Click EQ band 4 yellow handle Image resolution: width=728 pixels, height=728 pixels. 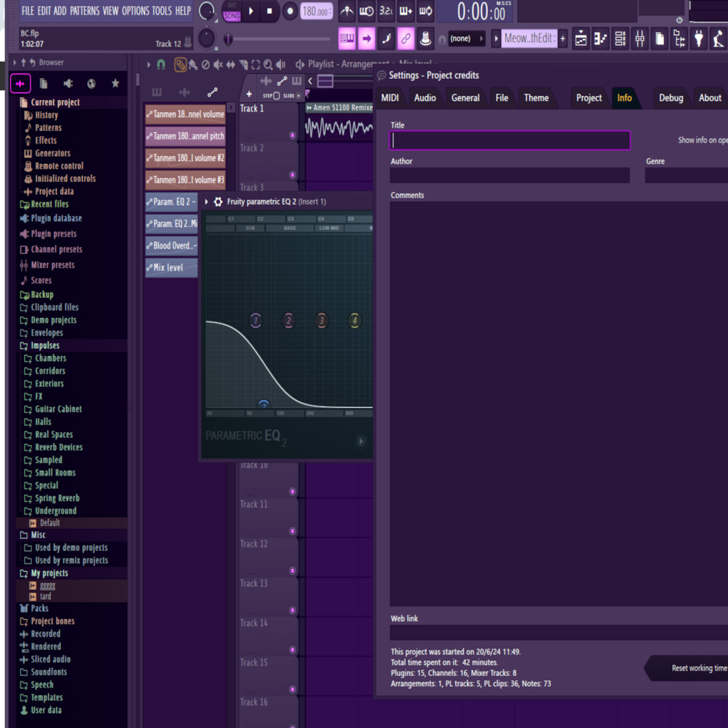[x=355, y=320]
